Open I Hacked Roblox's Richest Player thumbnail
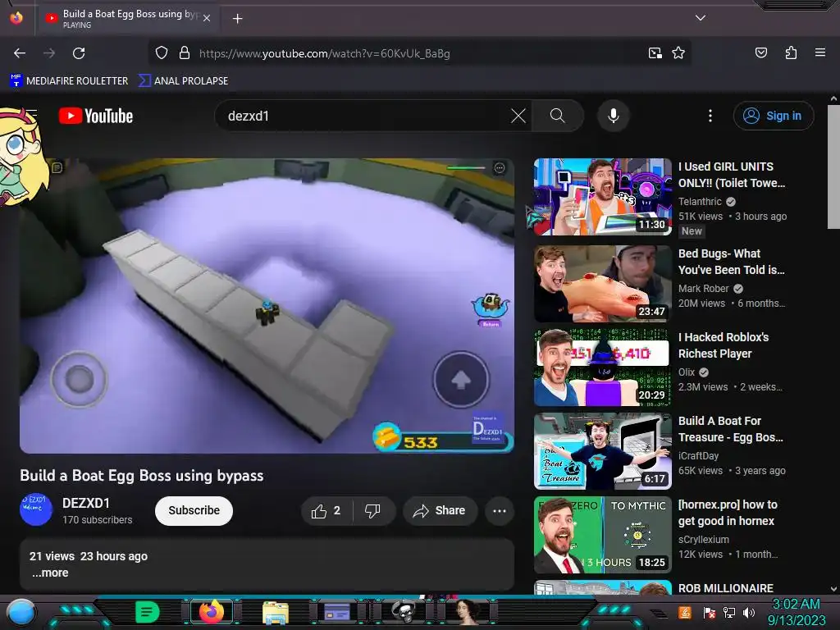This screenshot has height=630, width=840. [x=603, y=367]
